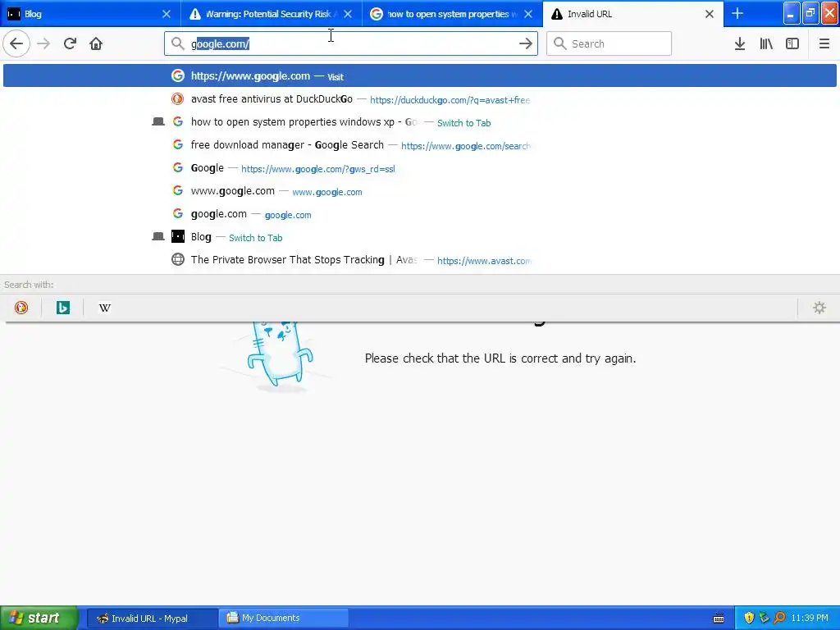
Task: Click the Go arrow in the address bar
Action: [526, 43]
